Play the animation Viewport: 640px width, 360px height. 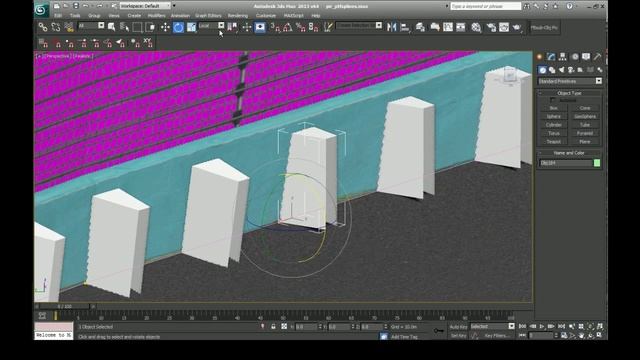(542, 327)
